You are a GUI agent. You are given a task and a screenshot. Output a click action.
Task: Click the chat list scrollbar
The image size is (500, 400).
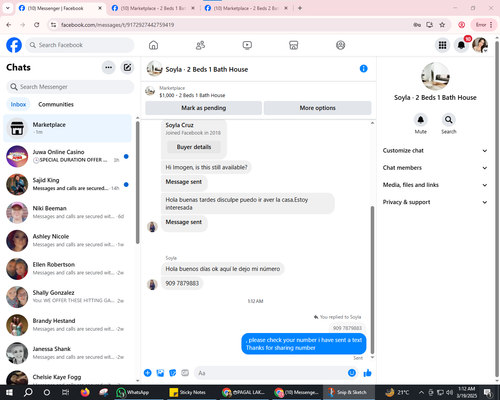[137, 182]
